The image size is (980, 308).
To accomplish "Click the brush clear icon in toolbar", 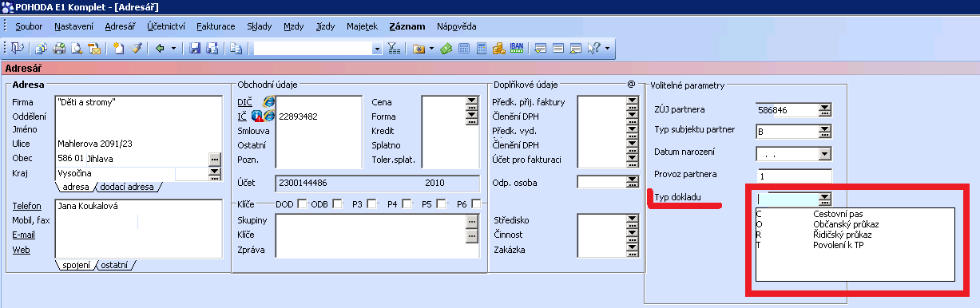I will coord(135,49).
